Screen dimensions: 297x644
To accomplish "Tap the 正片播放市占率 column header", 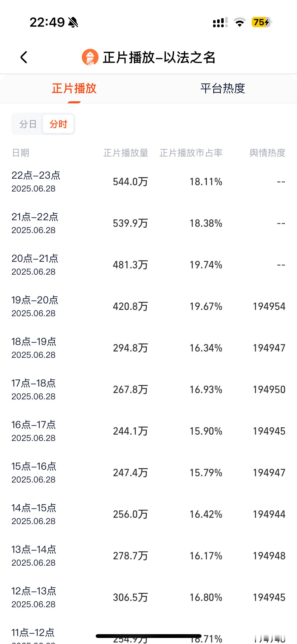I will pos(191,153).
